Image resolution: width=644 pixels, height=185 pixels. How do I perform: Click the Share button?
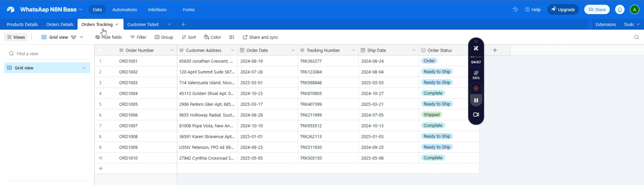coord(597,10)
